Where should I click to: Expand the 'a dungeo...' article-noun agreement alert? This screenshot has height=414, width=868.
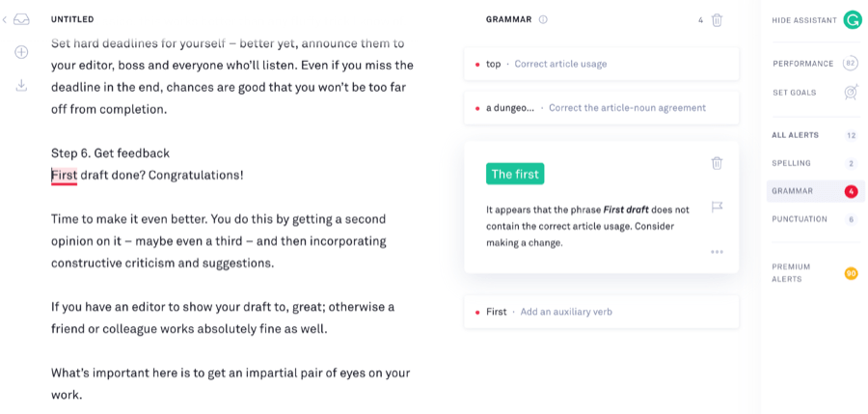(601, 107)
